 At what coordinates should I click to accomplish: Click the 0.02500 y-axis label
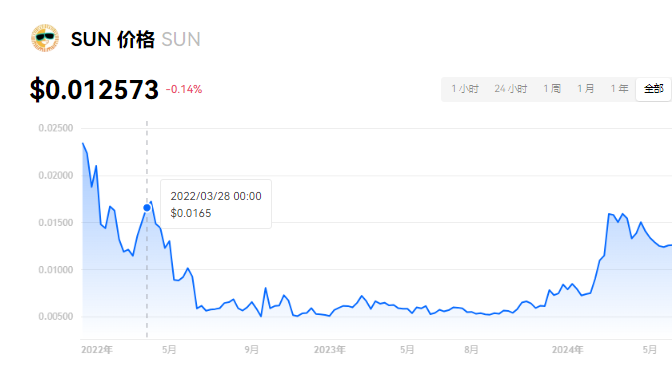tap(56, 128)
